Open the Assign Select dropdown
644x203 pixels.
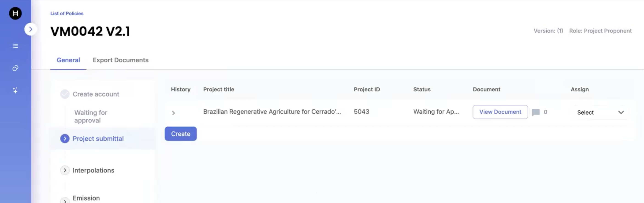600,112
